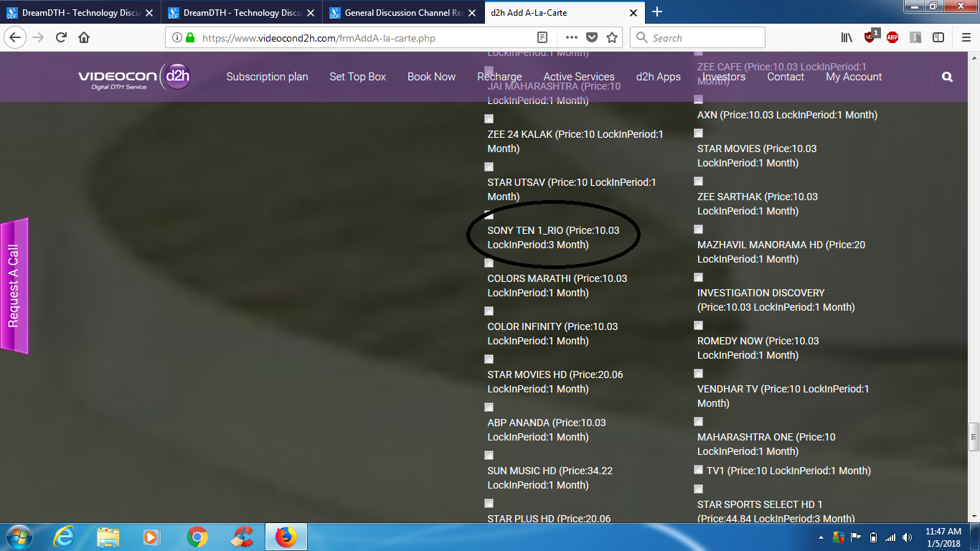Open the uBlock Origin extension
Viewport: 980px width, 551px height.
pyautogui.click(x=870, y=37)
